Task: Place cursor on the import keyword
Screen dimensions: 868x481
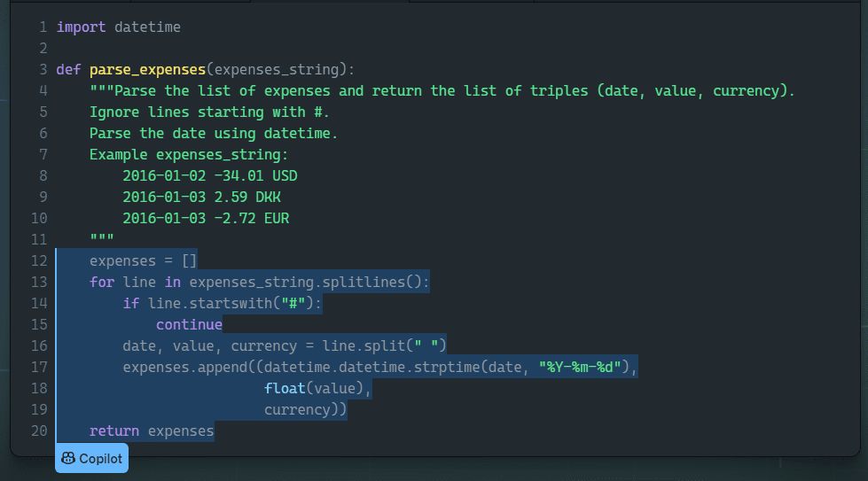Action: pos(81,27)
